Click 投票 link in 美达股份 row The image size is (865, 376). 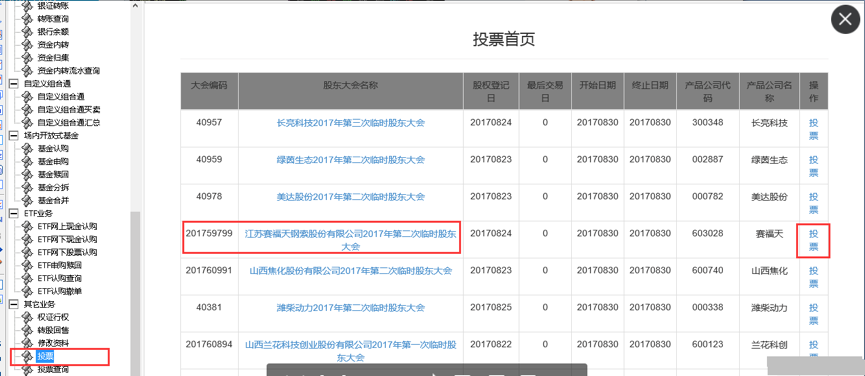click(x=814, y=203)
